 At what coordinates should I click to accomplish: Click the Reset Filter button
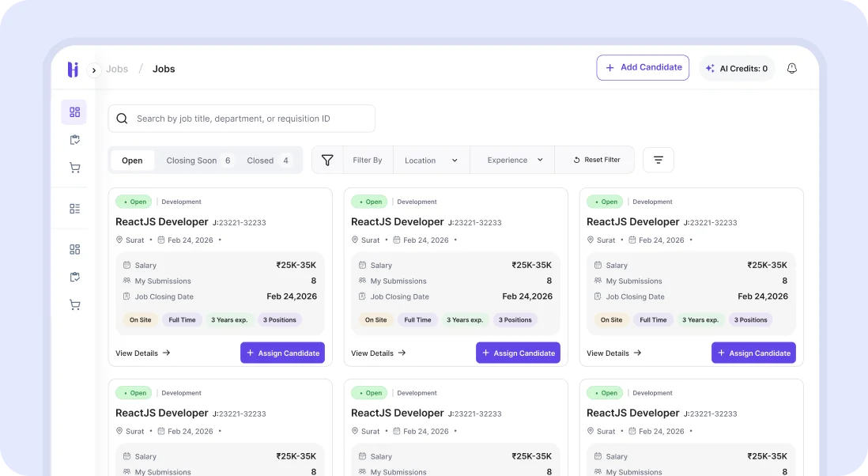[x=596, y=160]
